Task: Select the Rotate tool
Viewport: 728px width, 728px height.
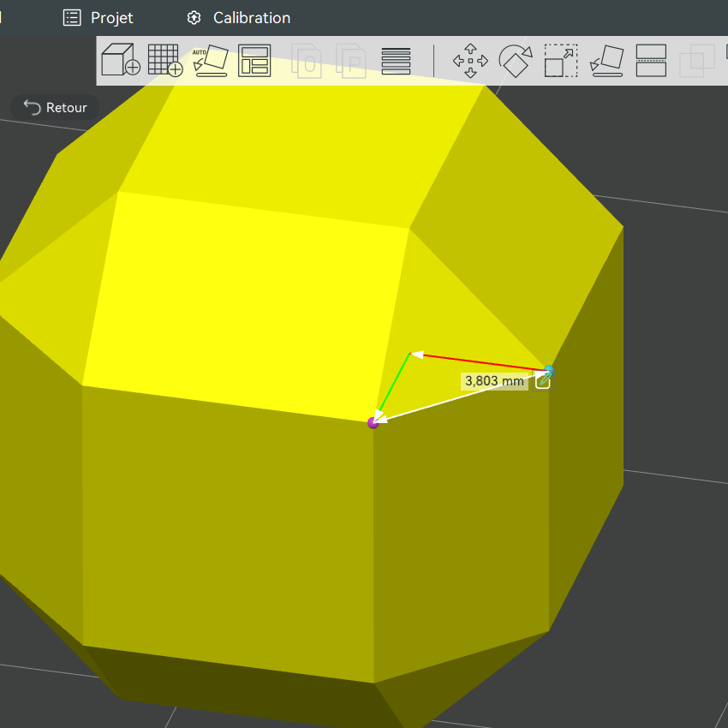Action: [x=516, y=61]
